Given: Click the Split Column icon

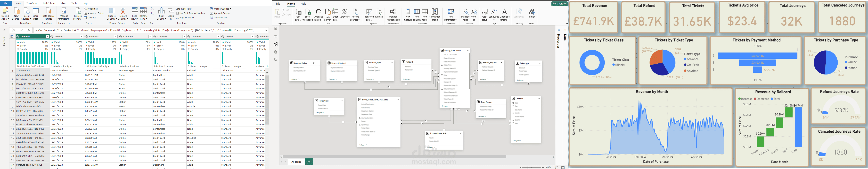Looking at the screenshot, I should pos(161,11).
